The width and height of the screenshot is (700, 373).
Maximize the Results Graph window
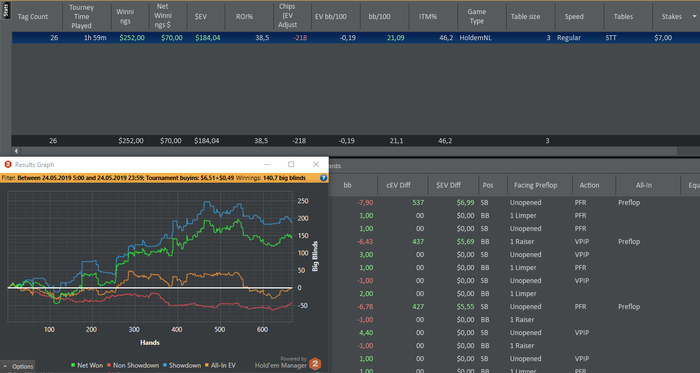[291, 164]
